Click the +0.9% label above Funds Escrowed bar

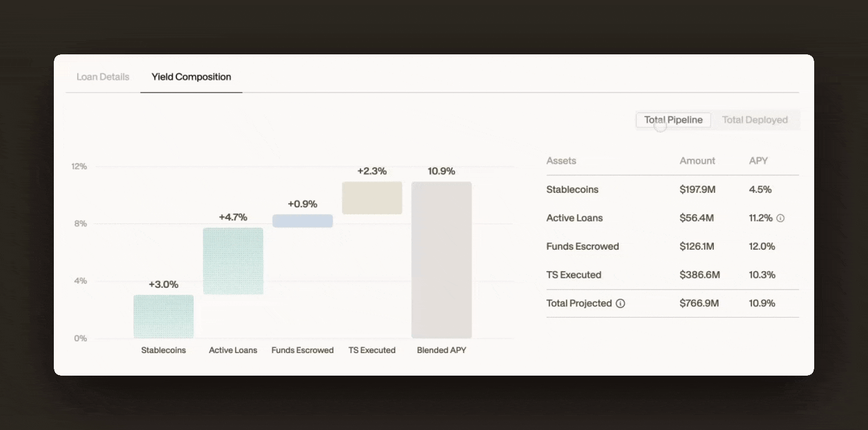point(302,204)
